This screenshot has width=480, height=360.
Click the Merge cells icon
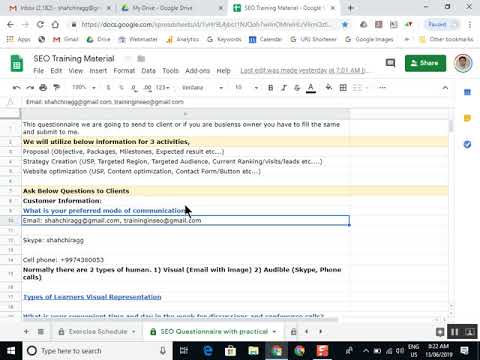pos(357,88)
